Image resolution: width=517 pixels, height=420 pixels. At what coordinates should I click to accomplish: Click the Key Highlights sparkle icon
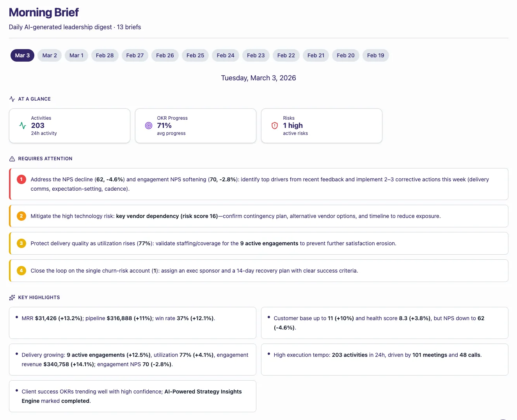12,298
